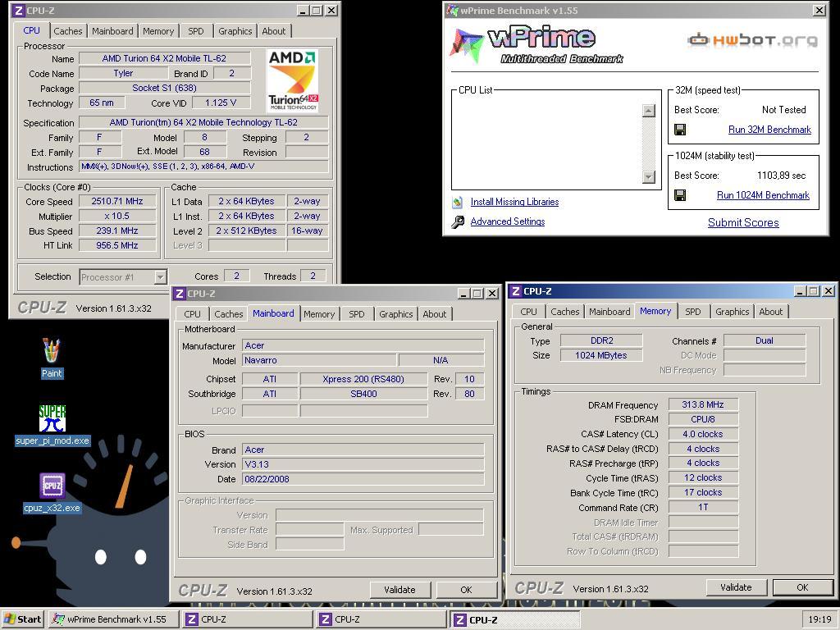Open Graphics tab in Mainboard window

pos(396,314)
